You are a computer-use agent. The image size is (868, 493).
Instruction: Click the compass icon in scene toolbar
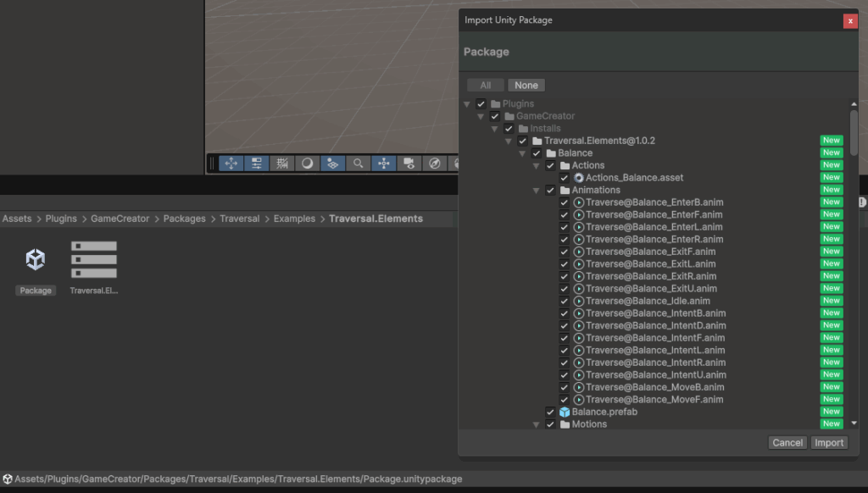click(x=435, y=163)
